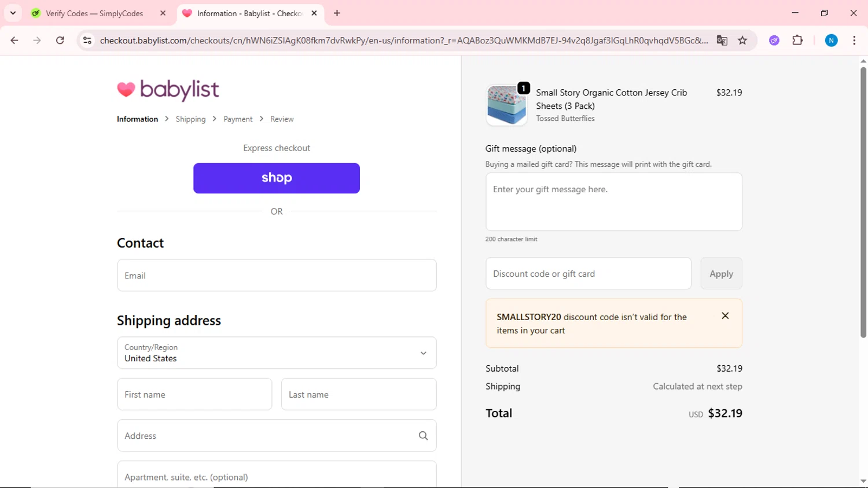The width and height of the screenshot is (868, 488).
Task: Switch to Verify Codes SimplyCodes tab
Action: pyautogui.click(x=94, y=13)
